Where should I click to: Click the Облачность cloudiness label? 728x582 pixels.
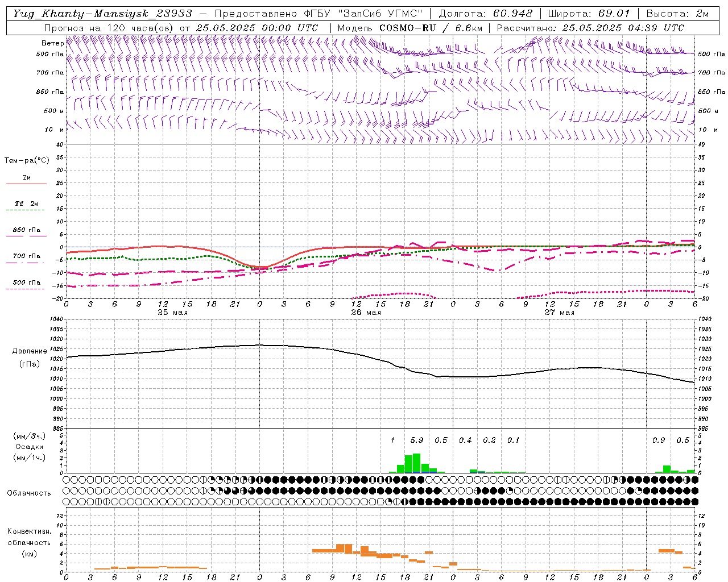(x=29, y=493)
